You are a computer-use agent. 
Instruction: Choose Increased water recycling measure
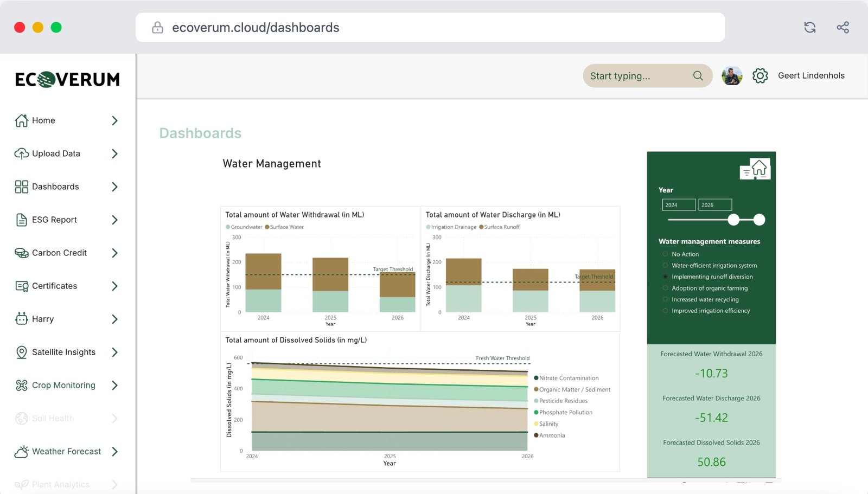pos(665,299)
